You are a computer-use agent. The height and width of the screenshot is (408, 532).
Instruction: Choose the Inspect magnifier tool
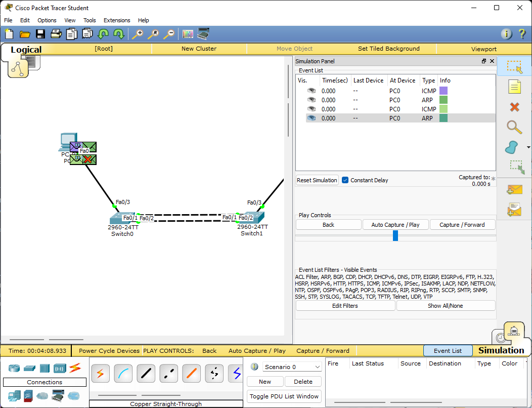[514, 127]
